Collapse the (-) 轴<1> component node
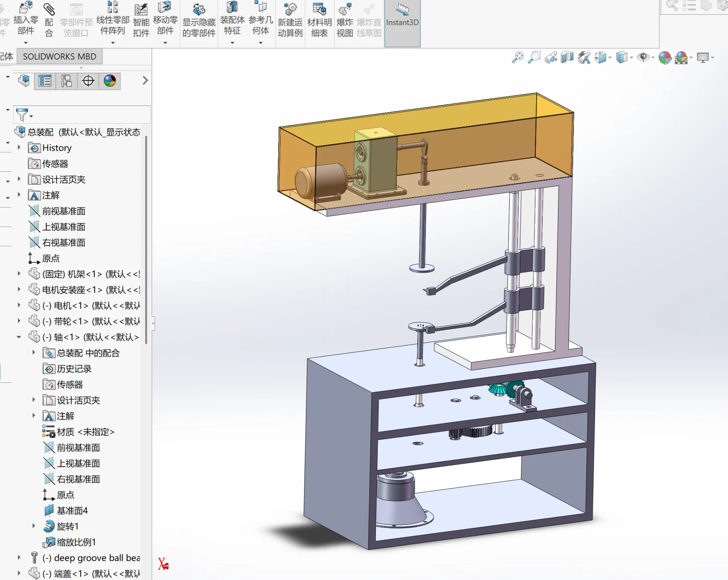 [x=19, y=337]
